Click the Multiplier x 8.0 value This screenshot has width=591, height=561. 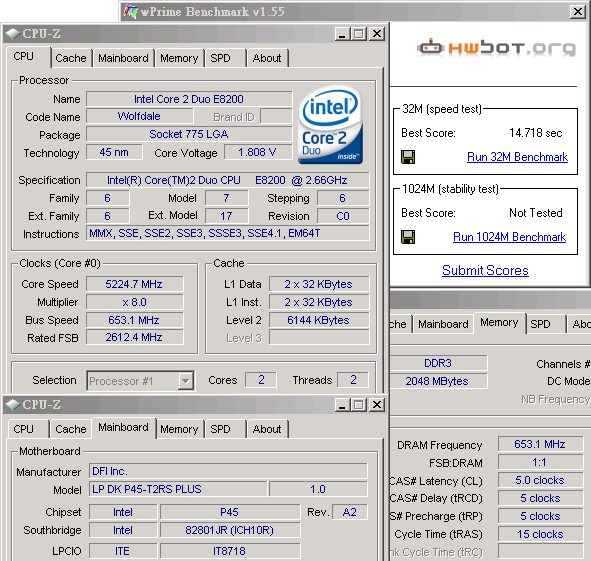pos(135,302)
